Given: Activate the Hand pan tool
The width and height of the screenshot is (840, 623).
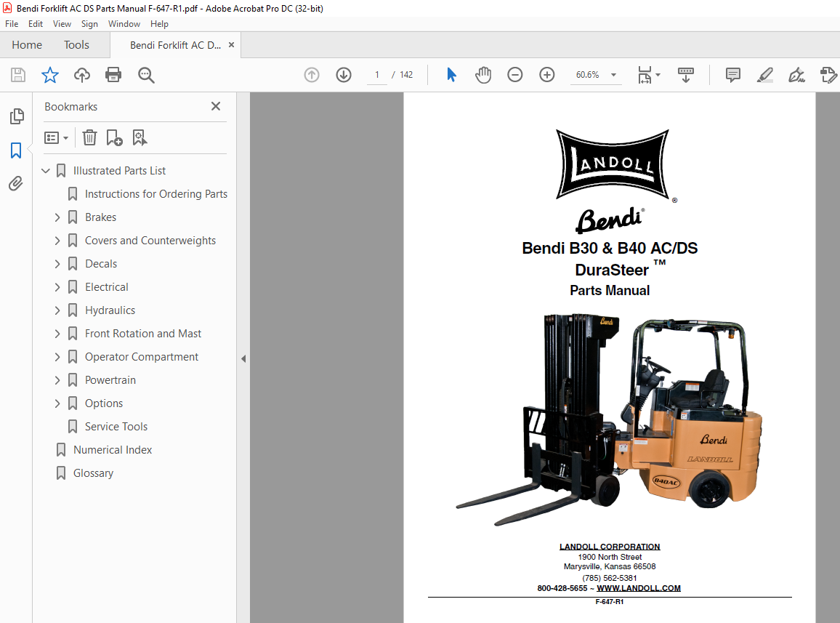Looking at the screenshot, I should point(483,75).
